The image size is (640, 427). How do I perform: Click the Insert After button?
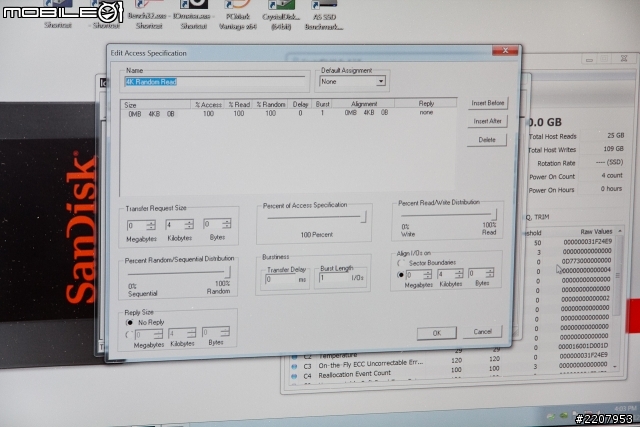(487, 121)
